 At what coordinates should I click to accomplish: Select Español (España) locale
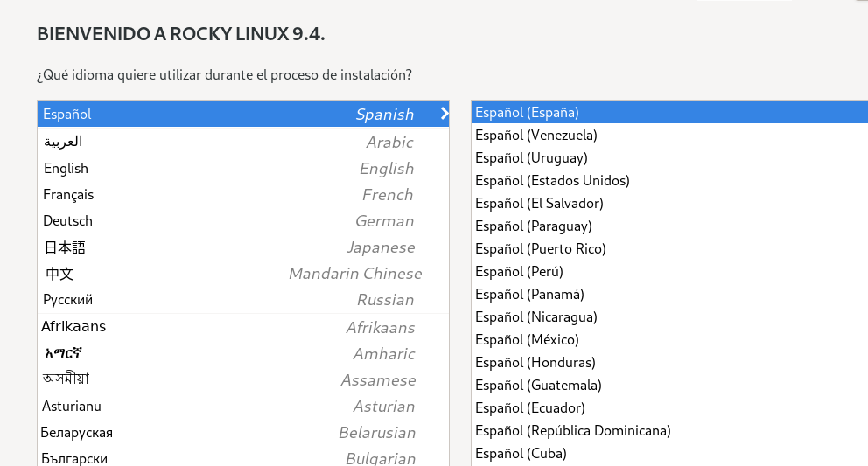coord(670,113)
